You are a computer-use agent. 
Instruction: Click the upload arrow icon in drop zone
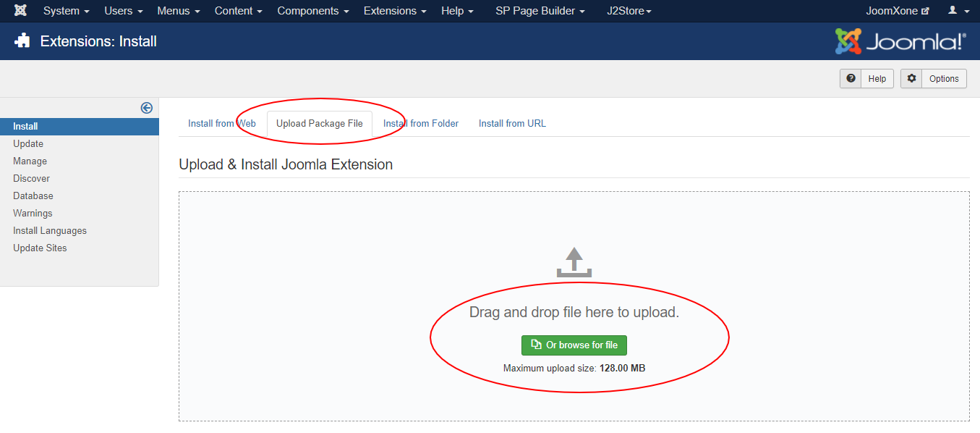(x=574, y=262)
